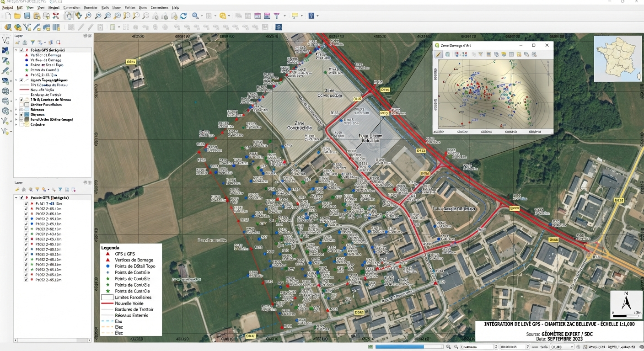Screen dimensions: 644x351
Task: Expand the Fond Ortho layer node
Action: 16,120
